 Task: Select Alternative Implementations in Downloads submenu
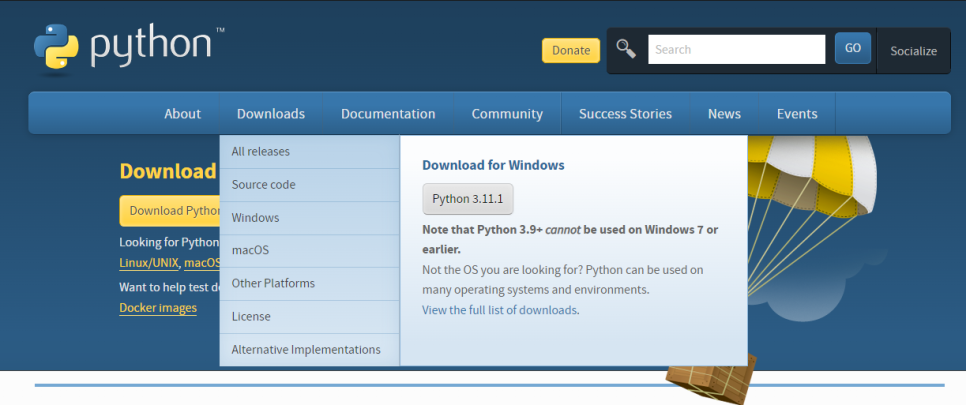[x=309, y=350]
